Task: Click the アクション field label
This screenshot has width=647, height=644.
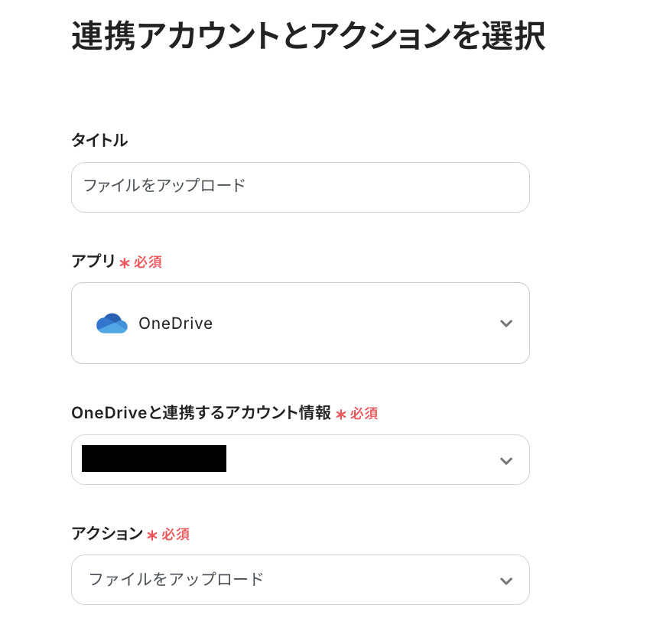Action: click(x=107, y=534)
